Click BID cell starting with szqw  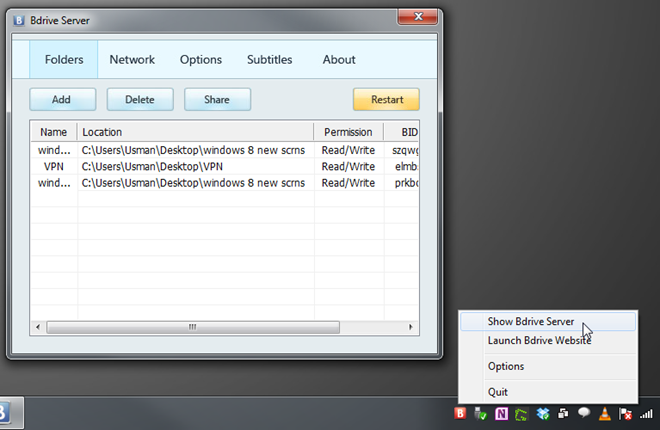tap(405, 151)
